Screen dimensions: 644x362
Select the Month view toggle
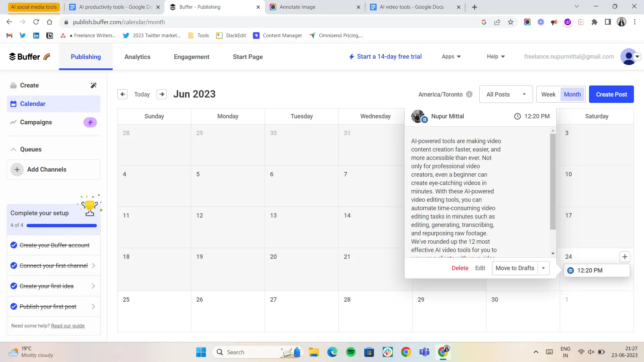[572, 95]
